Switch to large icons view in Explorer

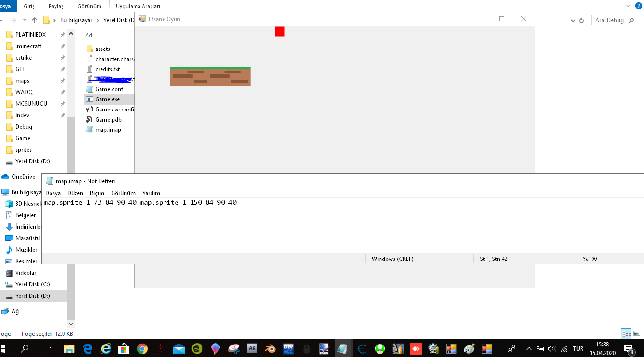point(637,333)
